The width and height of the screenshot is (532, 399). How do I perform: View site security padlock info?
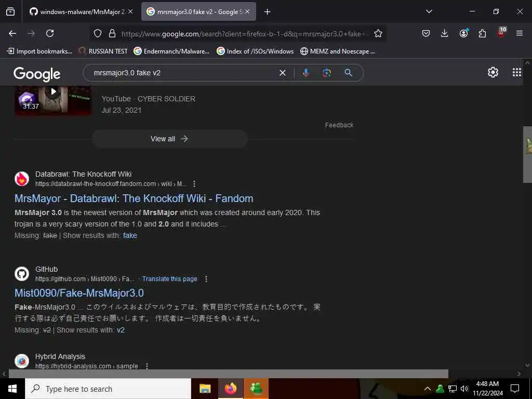[x=112, y=34]
